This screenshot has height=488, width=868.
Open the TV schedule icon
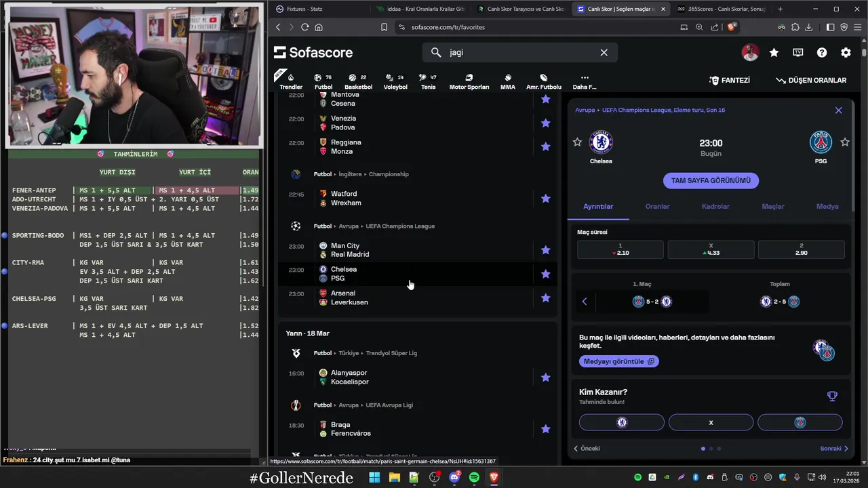tap(798, 52)
